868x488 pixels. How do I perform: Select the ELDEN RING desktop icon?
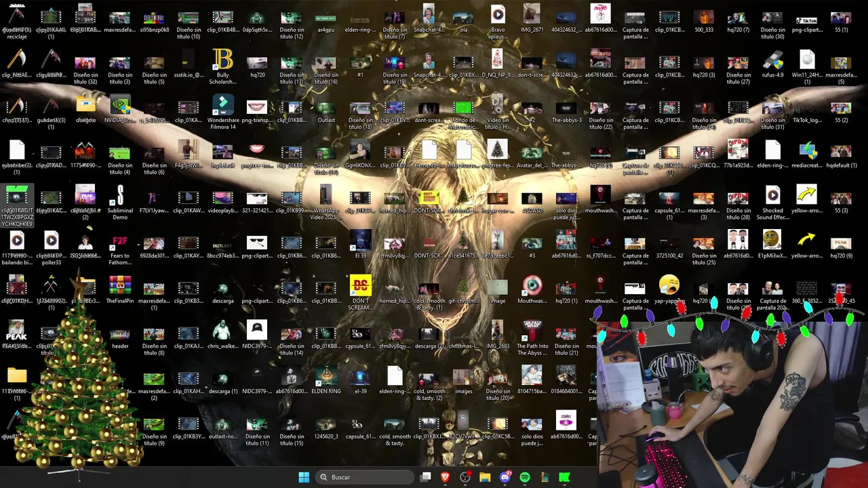(x=325, y=380)
